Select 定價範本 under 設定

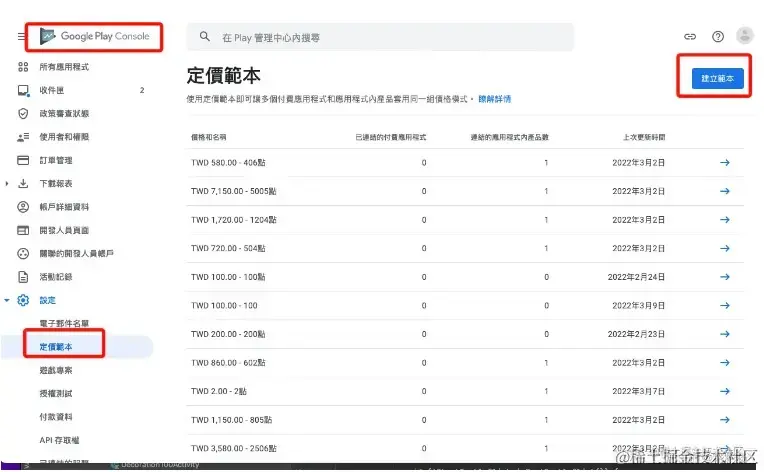tap(56, 347)
